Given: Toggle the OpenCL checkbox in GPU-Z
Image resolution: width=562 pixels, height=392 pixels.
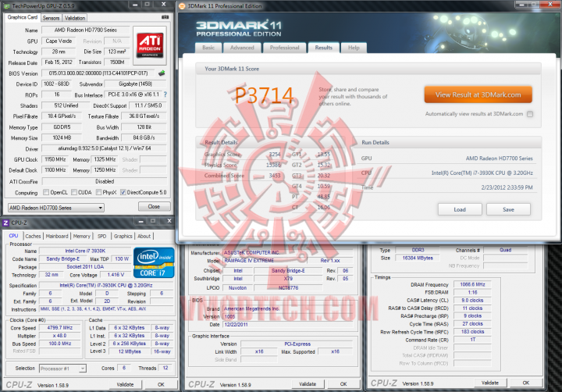Looking at the screenshot, I should click(46, 192).
